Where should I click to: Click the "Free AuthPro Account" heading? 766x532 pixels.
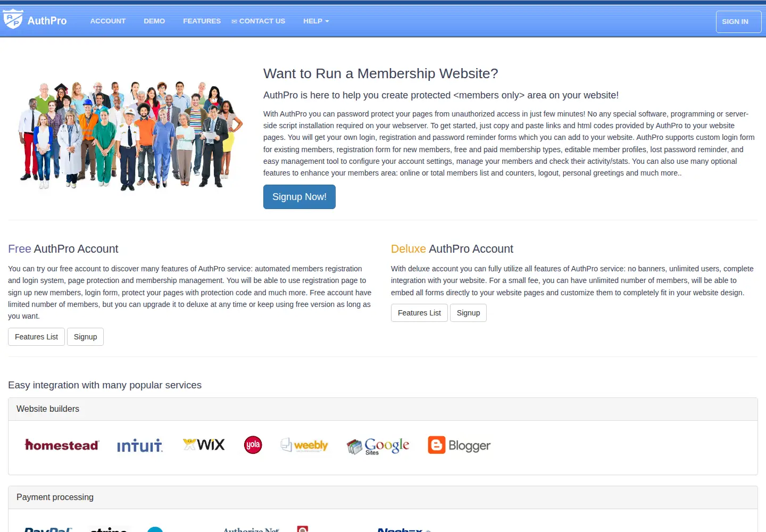pos(63,249)
